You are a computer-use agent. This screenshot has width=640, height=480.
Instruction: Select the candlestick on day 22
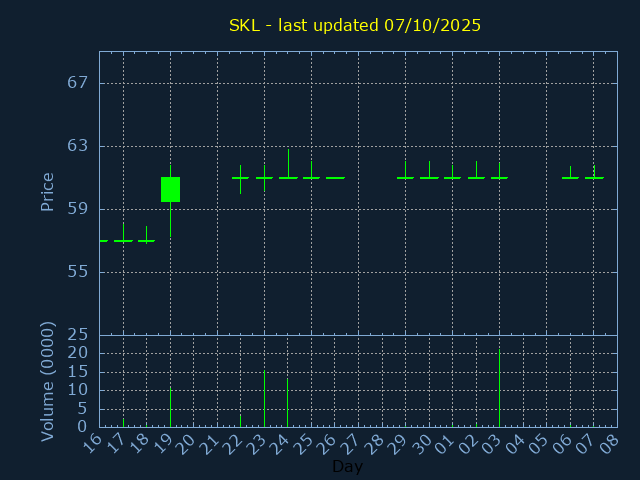point(240,178)
